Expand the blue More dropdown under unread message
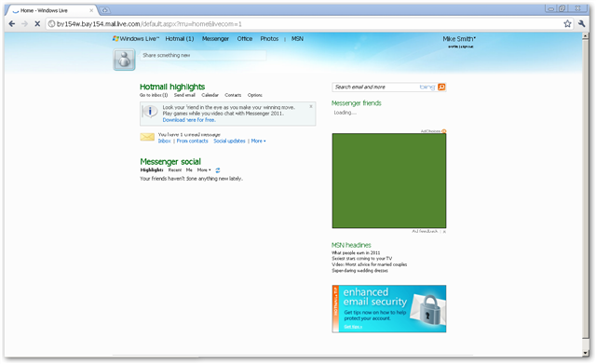 coord(259,141)
